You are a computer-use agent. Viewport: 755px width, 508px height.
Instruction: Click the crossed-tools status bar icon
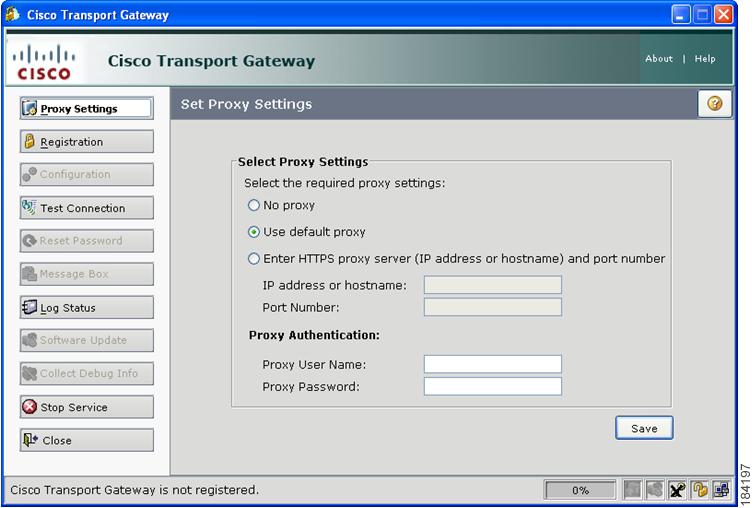tap(677, 490)
